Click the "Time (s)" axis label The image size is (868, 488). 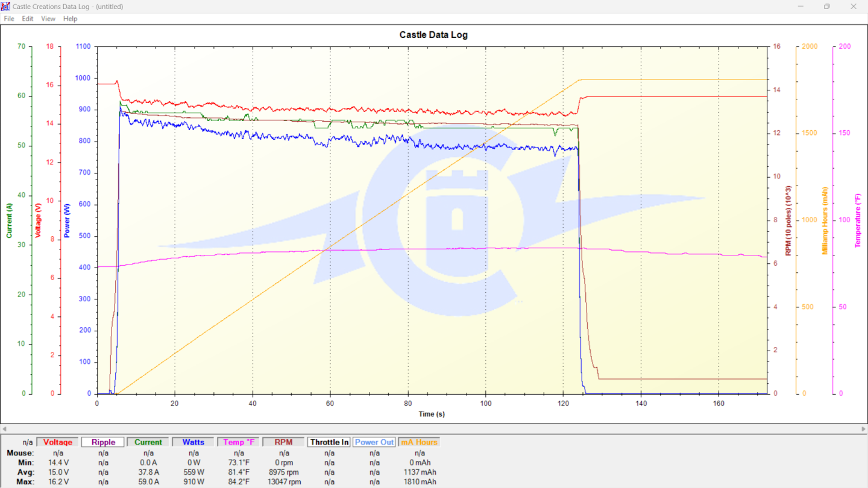(432, 414)
